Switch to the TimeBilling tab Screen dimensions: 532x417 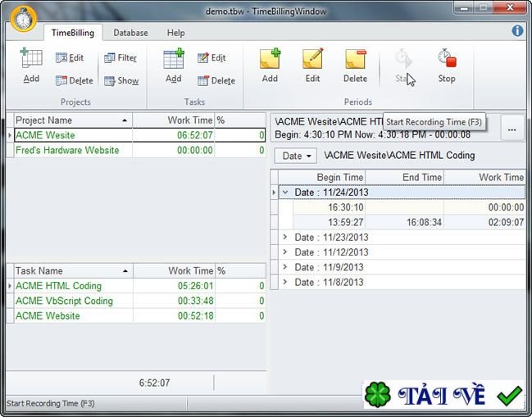tap(73, 33)
